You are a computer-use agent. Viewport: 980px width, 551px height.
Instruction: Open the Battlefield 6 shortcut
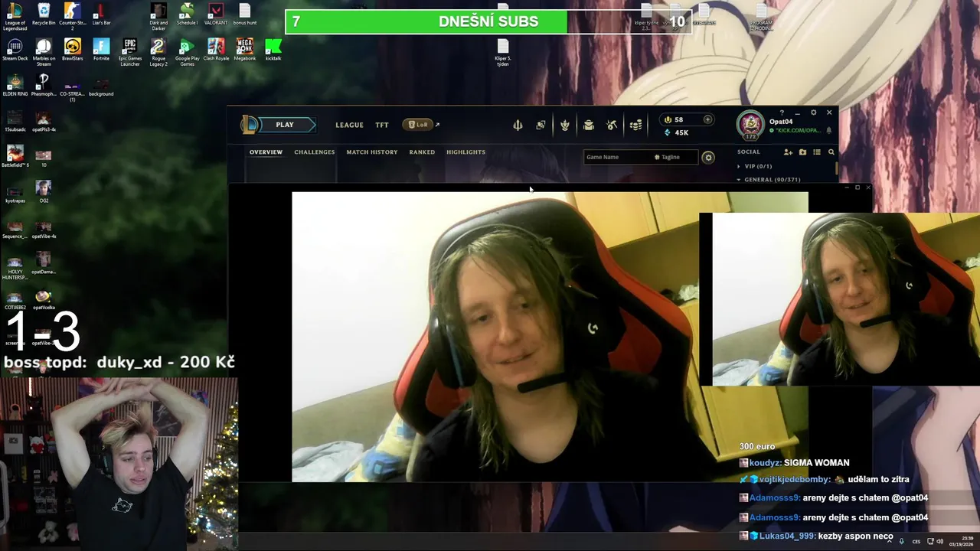tap(15, 156)
